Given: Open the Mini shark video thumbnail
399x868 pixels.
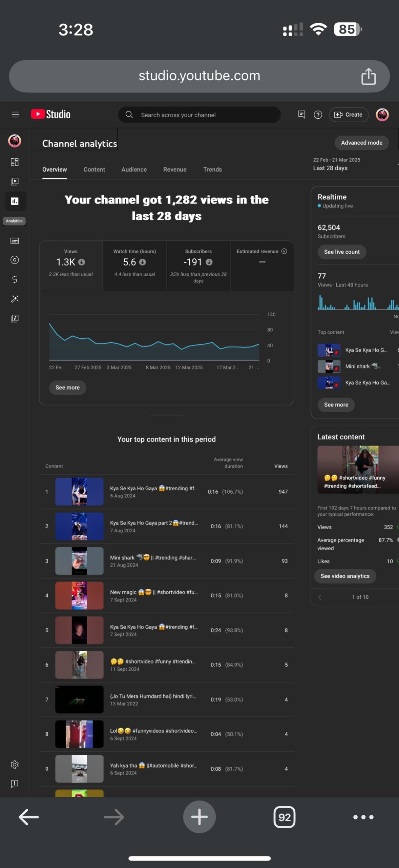Looking at the screenshot, I should [79, 561].
